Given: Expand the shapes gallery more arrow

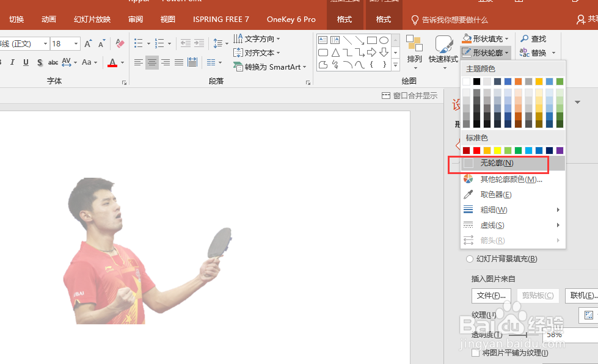Looking at the screenshot, I should click(x=395, y=65).
